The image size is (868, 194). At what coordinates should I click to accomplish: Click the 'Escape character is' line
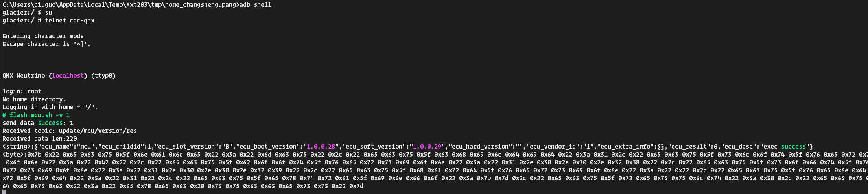pos(46,44)
